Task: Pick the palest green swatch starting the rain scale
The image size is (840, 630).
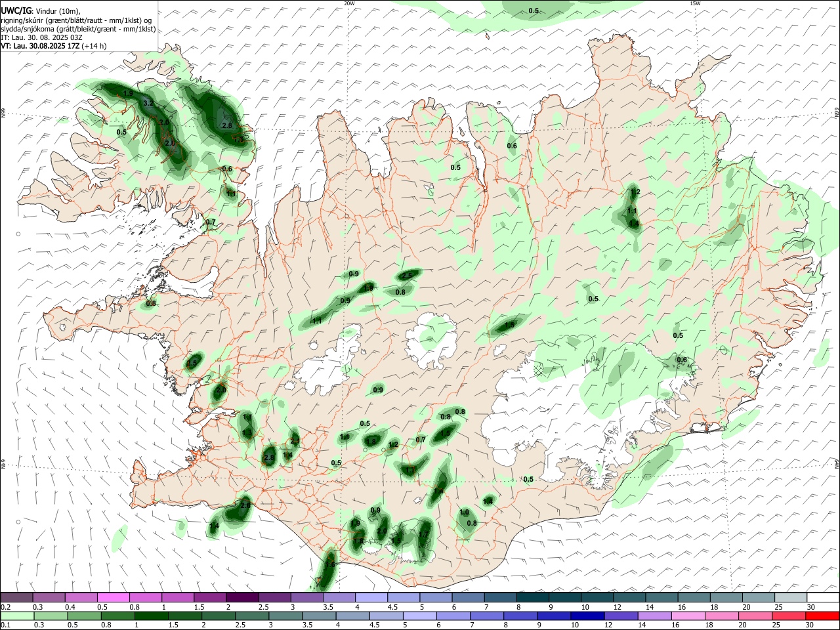Action: [x=16, y=616]
